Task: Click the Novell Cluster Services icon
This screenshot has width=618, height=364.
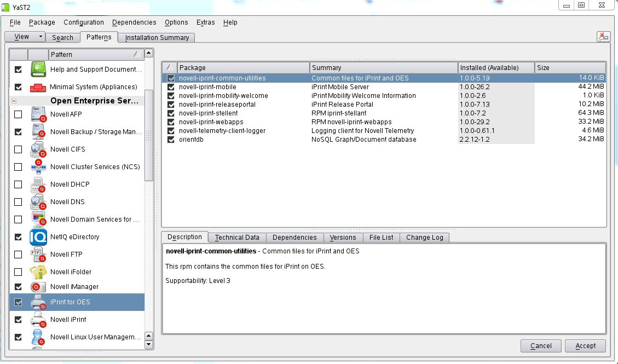Action: click(x=38, y=167)
